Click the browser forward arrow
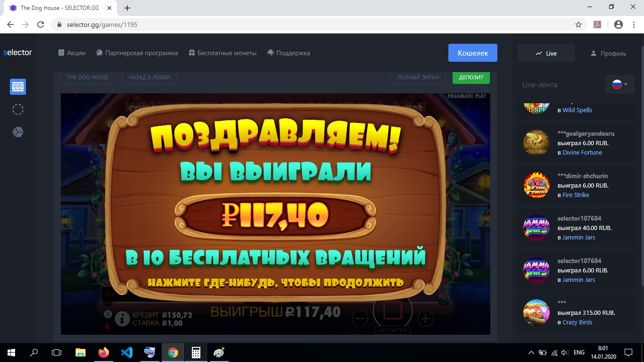The width and height of the screenshot is (644, 362). click(25, 25)
